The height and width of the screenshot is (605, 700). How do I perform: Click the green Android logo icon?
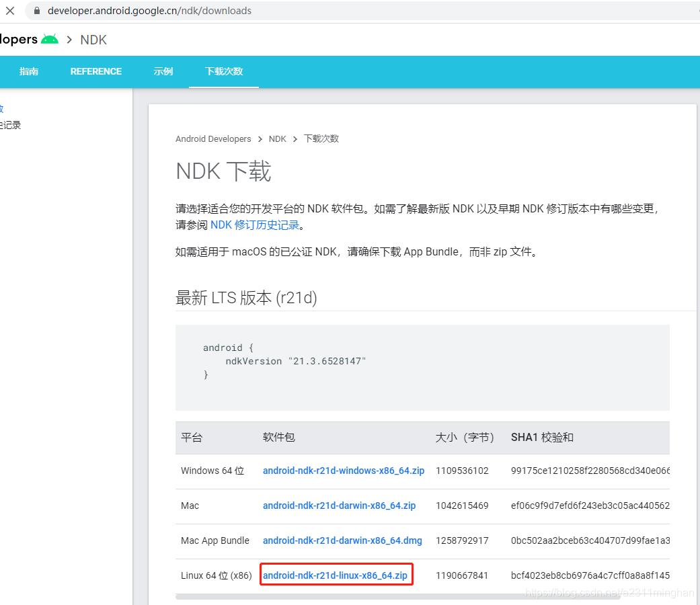50,39
